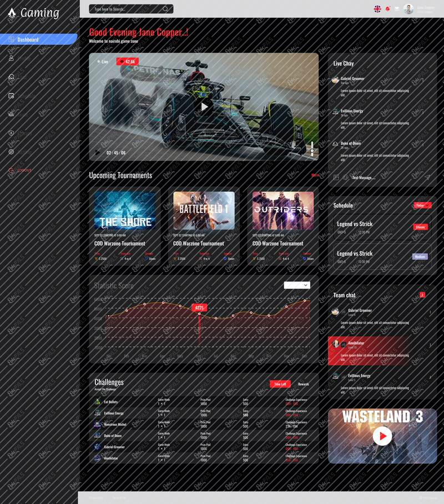Open the Outriders tournament thumbnail
This screenshot has height=504, width=444.
click(x=283, y=211)
